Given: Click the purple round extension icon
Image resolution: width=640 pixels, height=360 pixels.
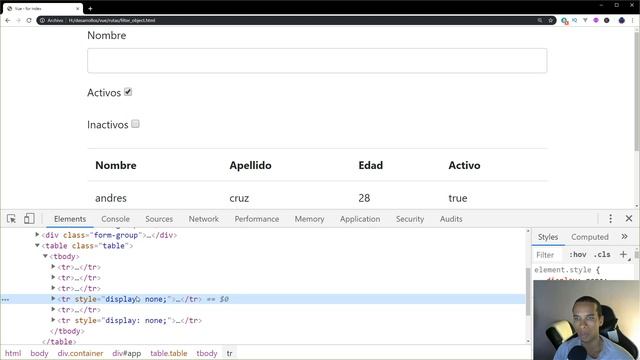Looking at the screenshot, I should (x=596, y=20).
